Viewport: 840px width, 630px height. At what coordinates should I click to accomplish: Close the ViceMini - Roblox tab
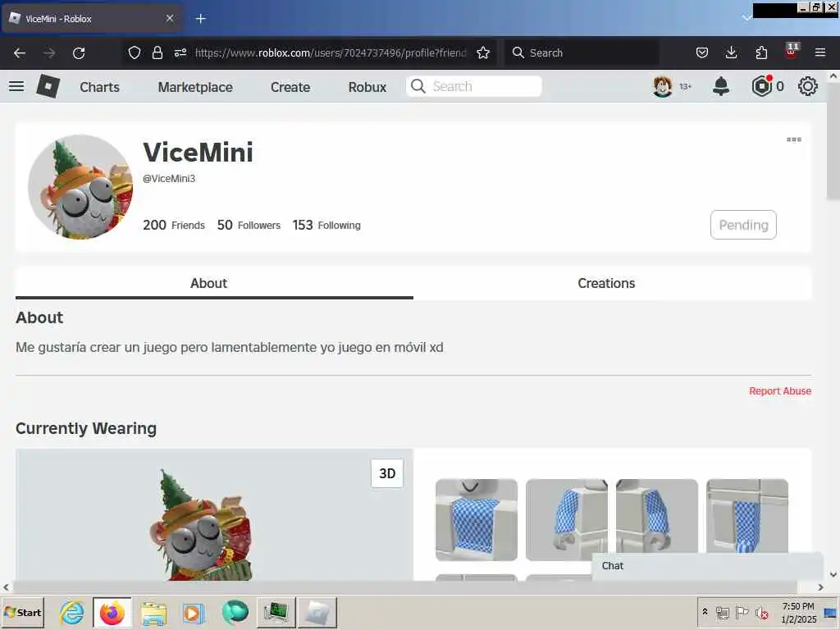(x=170, y=18)
